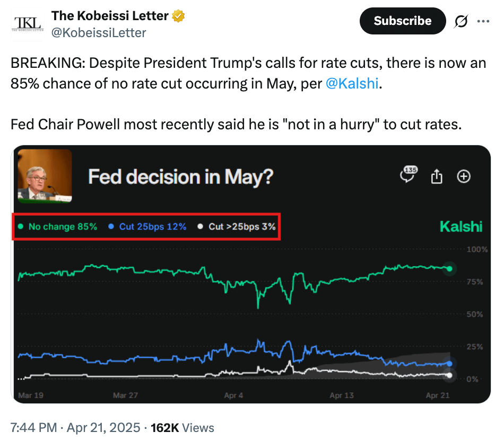Click the gold verified badge
Viewport: 504px width, 441px height.
tap(179, 16)
